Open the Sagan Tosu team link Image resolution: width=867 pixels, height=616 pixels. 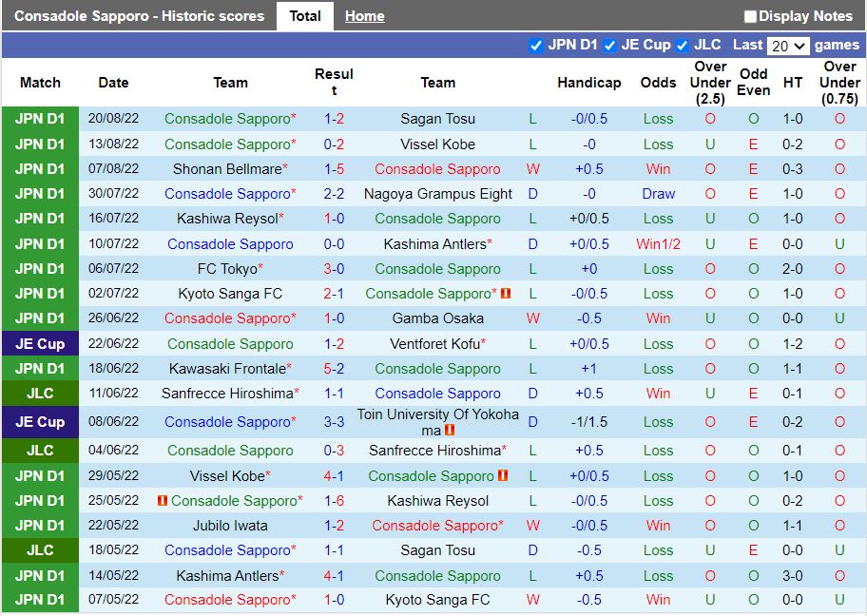point(437,119)
